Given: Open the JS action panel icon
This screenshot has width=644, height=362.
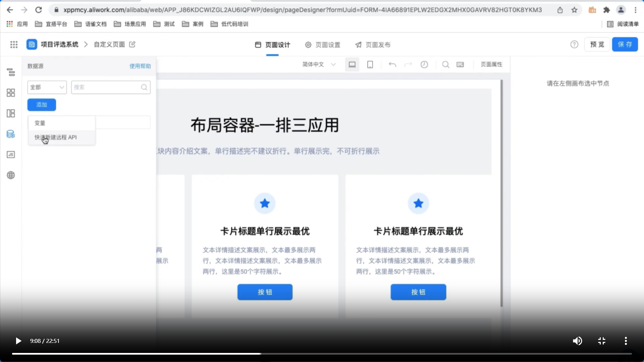Looking at the screenshot, I should [11, 155].
